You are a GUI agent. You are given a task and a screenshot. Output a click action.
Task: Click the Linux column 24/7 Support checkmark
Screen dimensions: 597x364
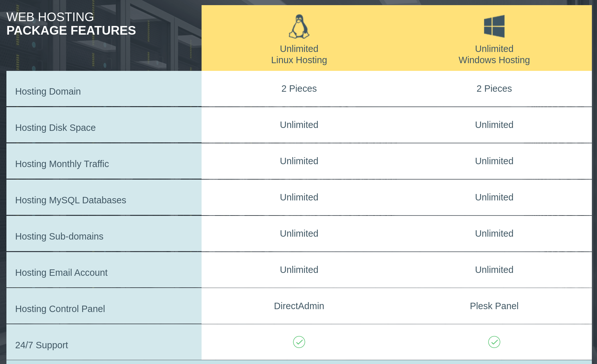299,342
